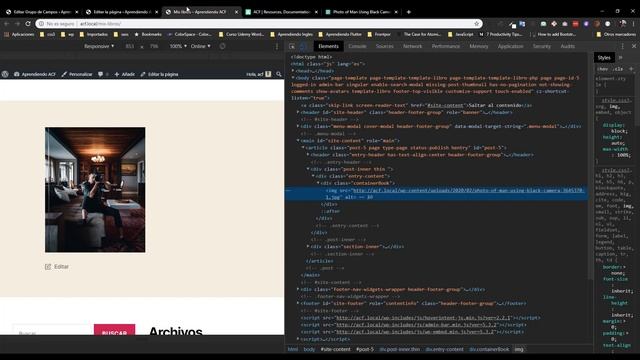The height and width of the screenshot is (360, 640).
Task: Select the Elements tab
Action: point(329,47)
